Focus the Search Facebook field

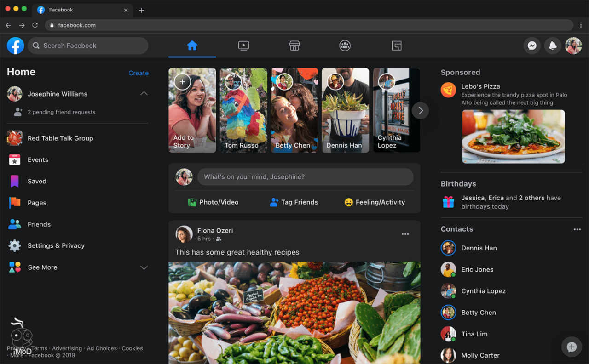click(88, 45)
